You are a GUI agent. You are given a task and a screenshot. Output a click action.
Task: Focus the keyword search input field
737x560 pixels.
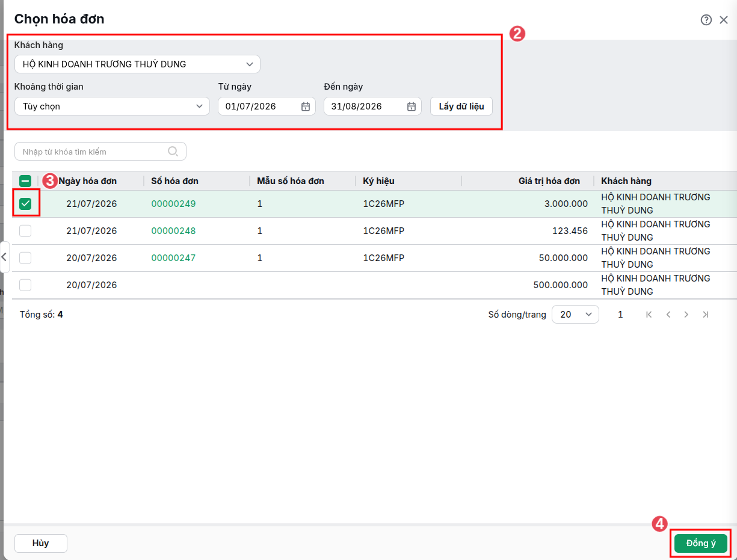tap(100, 152)
